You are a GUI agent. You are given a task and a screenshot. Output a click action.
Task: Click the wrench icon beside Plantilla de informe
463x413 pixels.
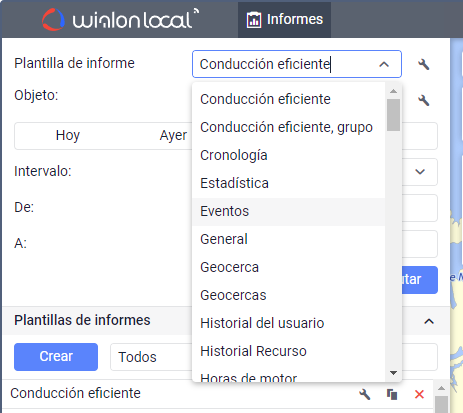[424, 64]
